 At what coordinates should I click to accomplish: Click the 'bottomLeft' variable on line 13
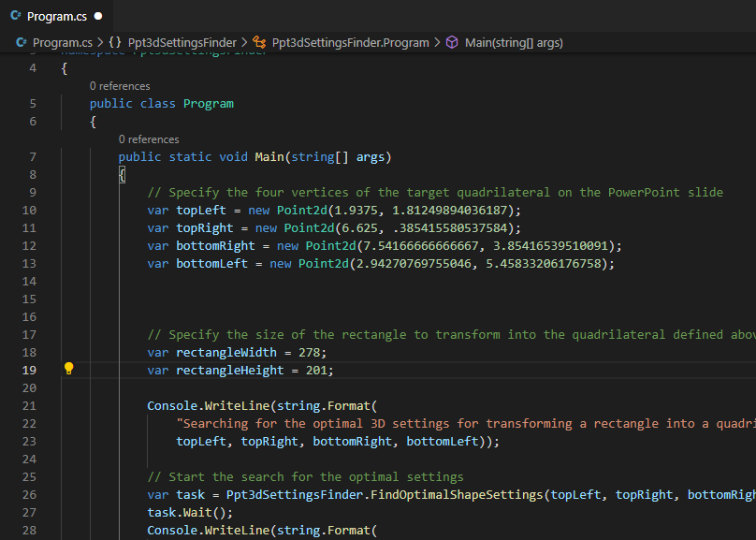[x=212, y=264]
